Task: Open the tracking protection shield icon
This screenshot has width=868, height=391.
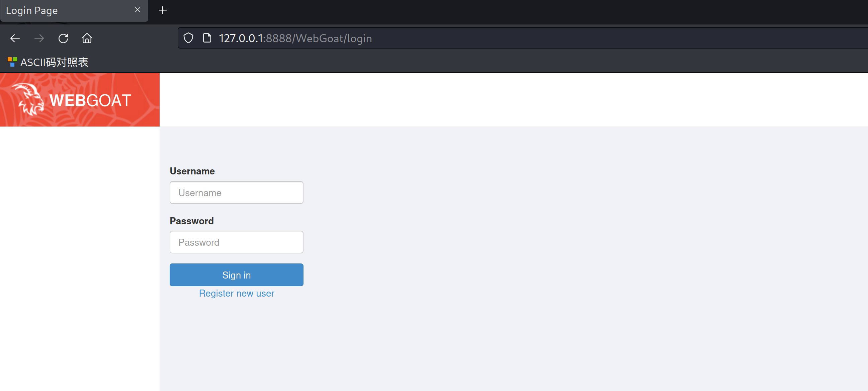Action: pyautogui.click(x=188, y=38)
